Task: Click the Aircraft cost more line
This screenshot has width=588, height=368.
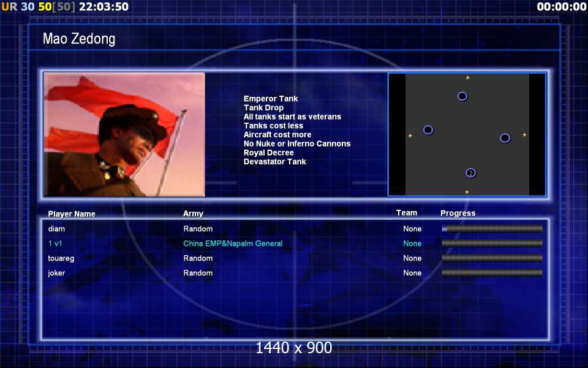Action: 277,135
